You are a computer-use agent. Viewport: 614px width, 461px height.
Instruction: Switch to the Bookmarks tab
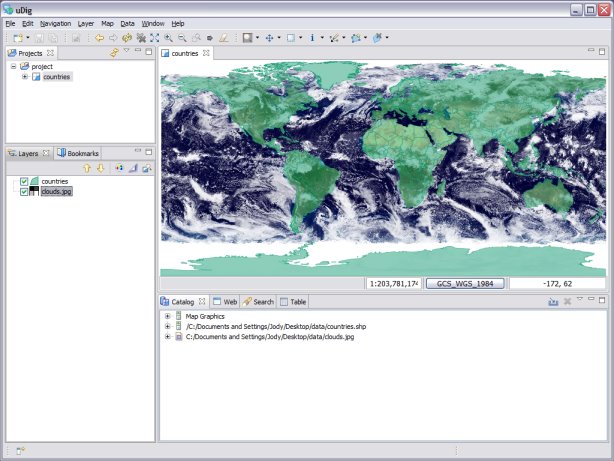78,153
